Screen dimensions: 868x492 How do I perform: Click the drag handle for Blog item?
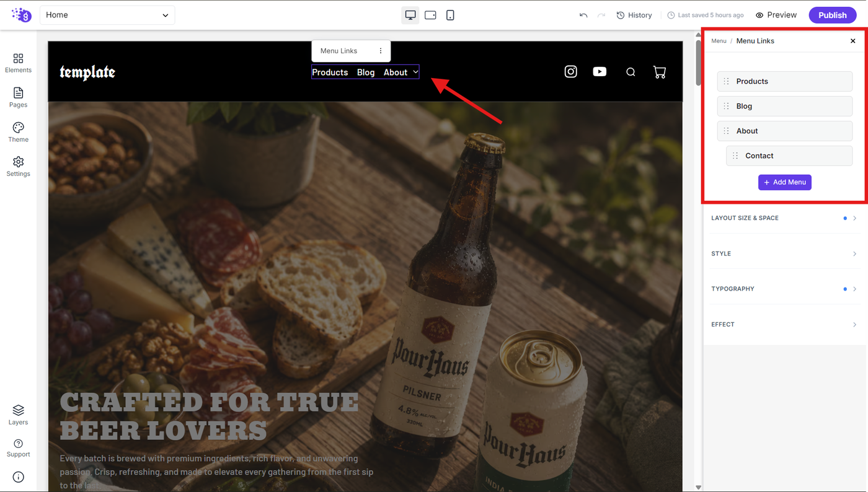pyautogui.click(x=727, y=106)
